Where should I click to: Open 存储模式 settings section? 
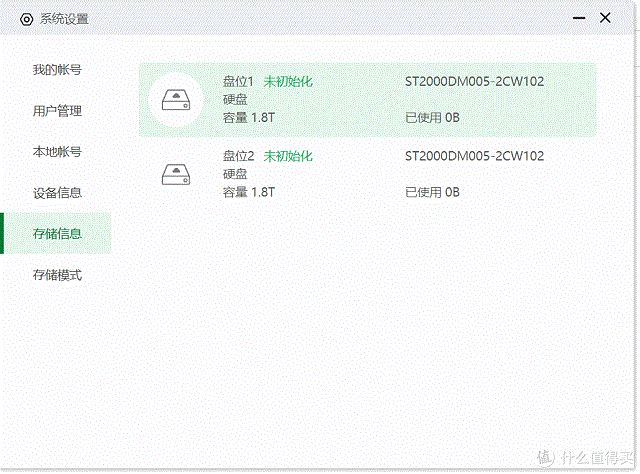(x=57, y=275)
